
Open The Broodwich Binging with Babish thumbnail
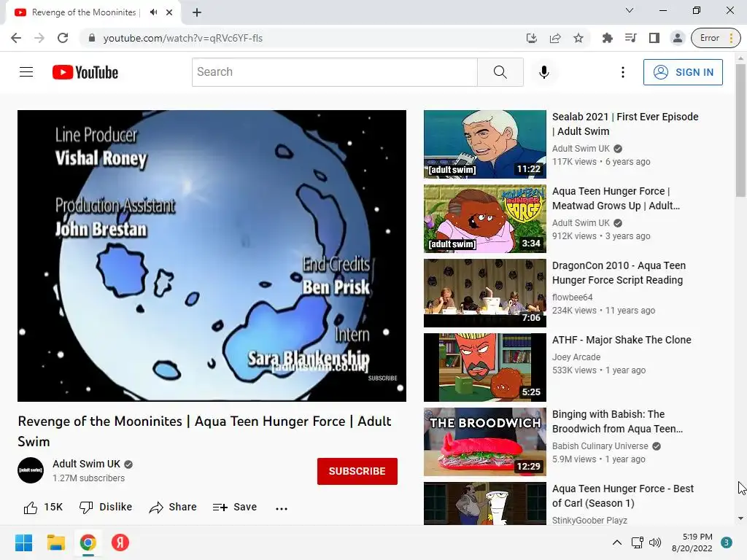click(484, 442)
